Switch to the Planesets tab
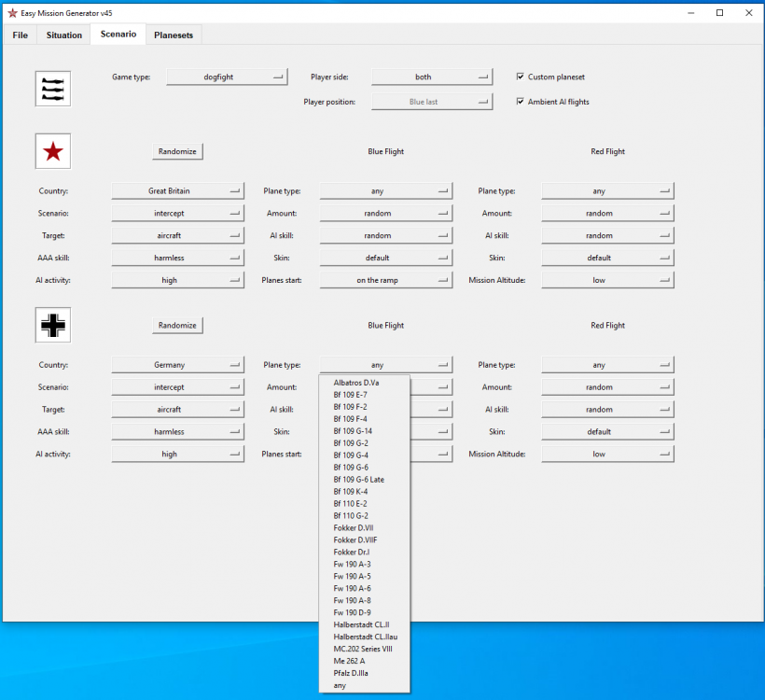This screenshot has width=765, height=700. coord(174,35)
